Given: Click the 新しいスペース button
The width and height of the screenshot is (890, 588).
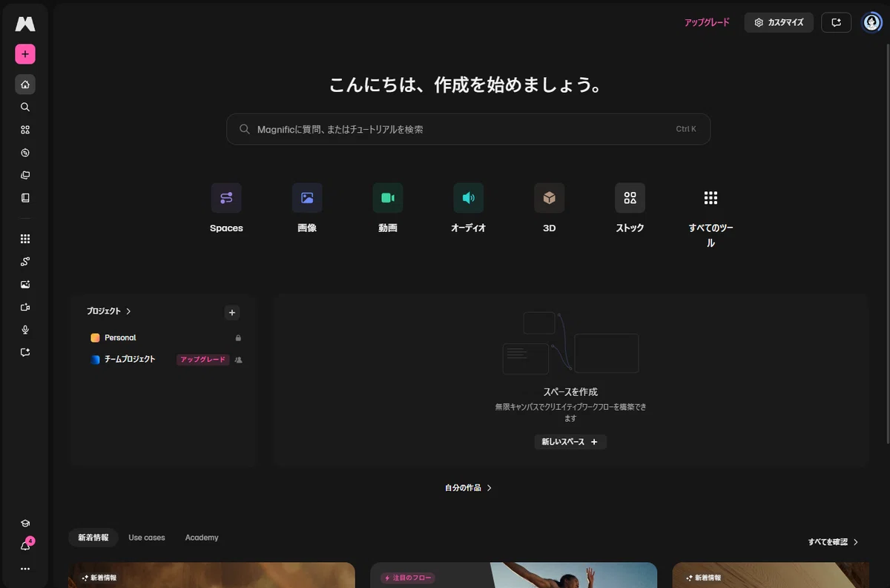Looking at the screenshot, I should [x=570, y=442].
